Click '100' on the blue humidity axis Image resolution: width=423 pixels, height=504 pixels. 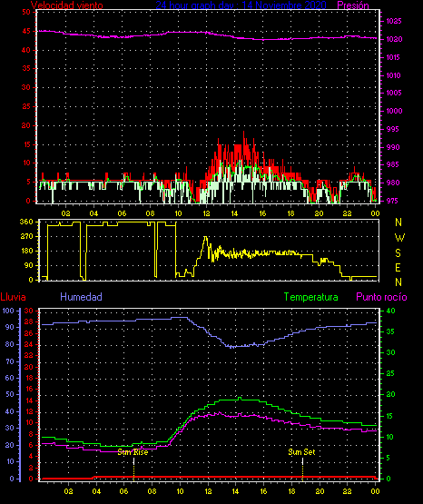click(8, 311)
